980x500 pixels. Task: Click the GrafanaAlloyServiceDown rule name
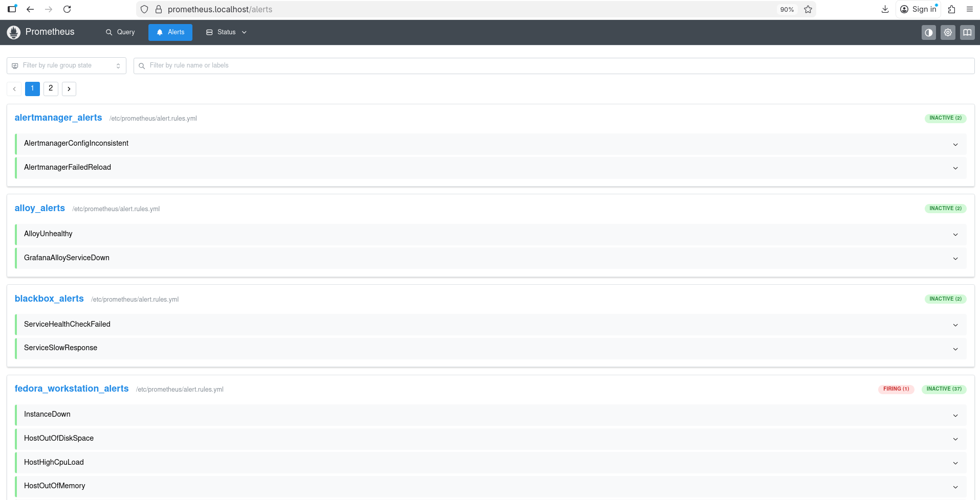coord(67,258)
